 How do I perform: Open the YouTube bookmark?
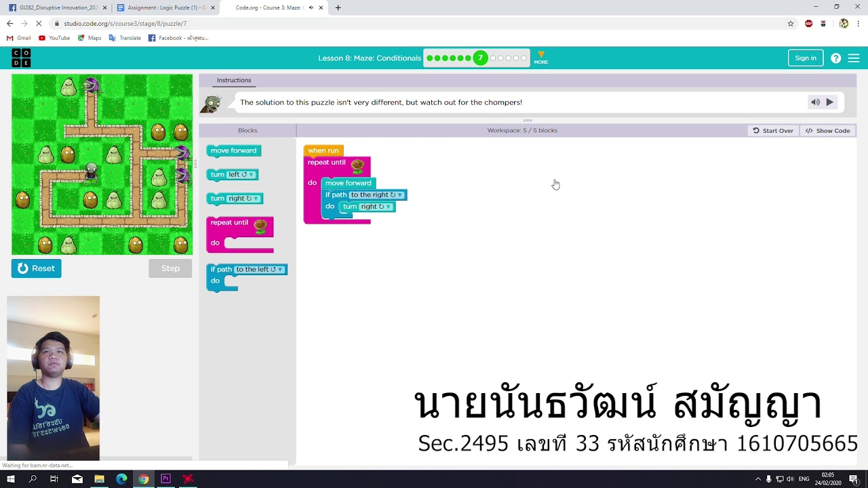point(54,38)
